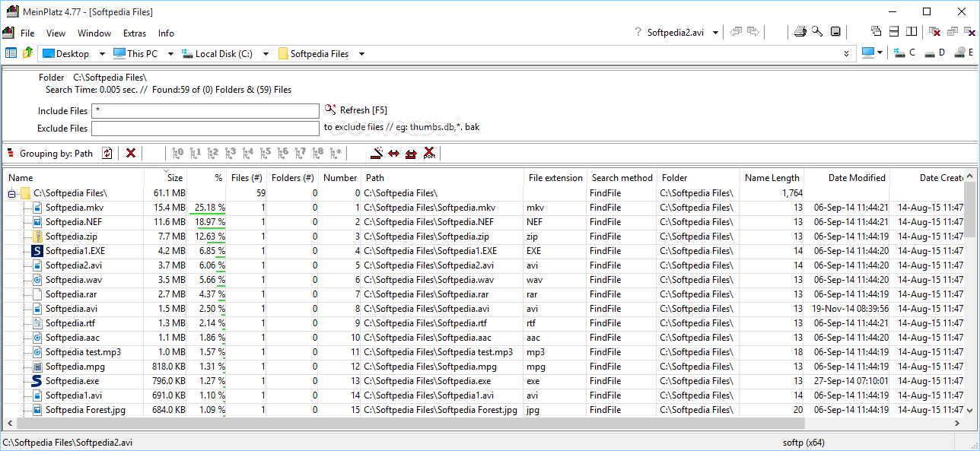
Task: Click the next window arrow icon
Action: (753, 32)
